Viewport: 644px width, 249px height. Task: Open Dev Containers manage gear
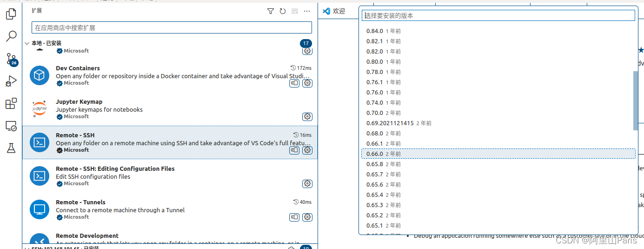[307, 83]
